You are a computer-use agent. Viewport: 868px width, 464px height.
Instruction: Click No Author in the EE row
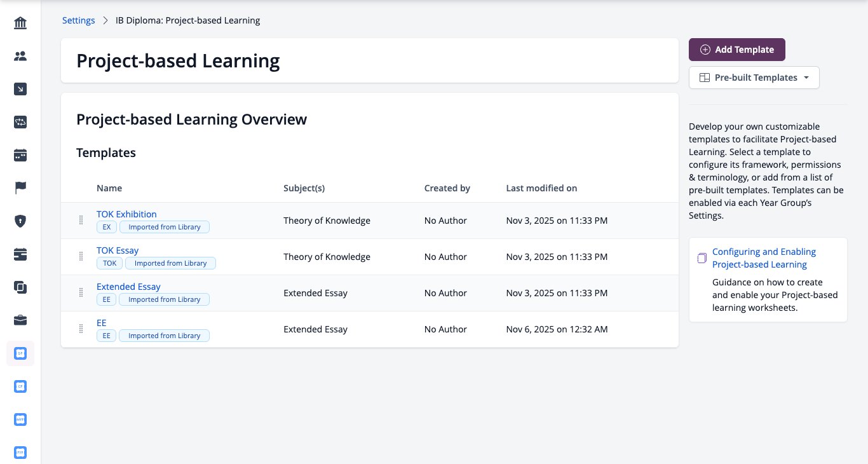point(445,329)
